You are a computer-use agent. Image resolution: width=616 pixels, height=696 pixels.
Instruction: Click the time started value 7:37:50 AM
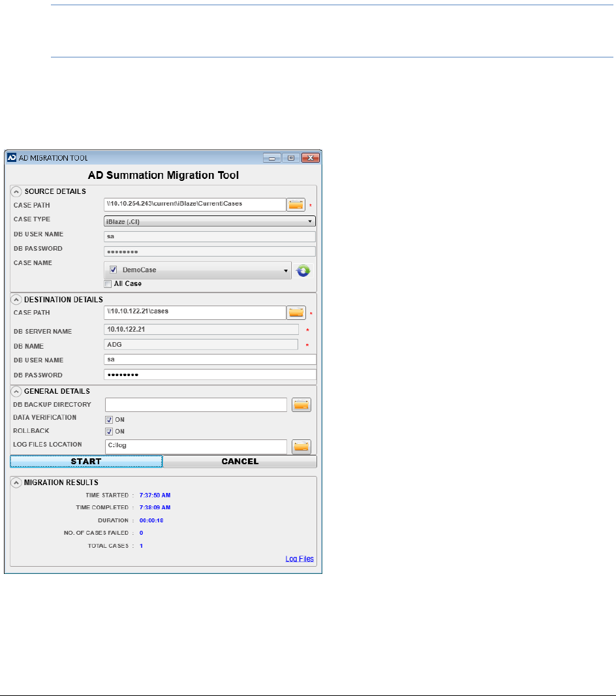155,496
